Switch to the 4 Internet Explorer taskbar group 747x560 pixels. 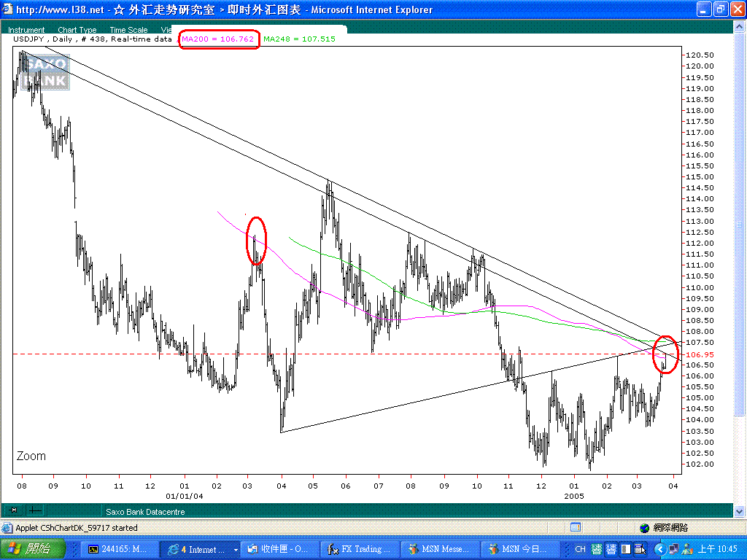[x=199, y=549]
